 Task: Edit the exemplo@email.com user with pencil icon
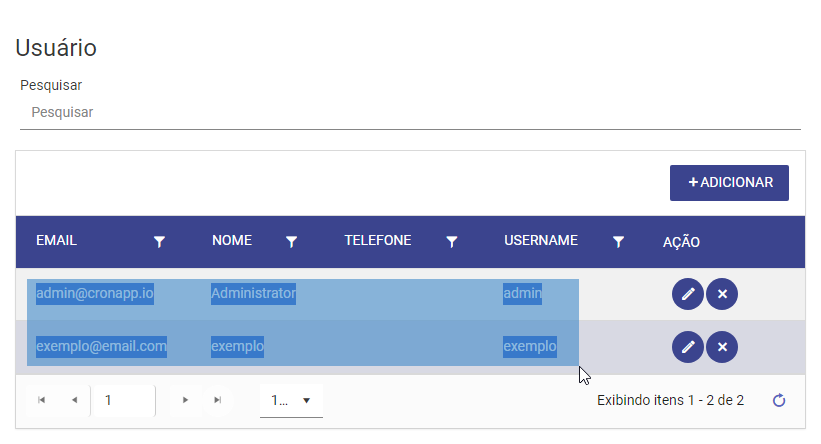[687, 347]
